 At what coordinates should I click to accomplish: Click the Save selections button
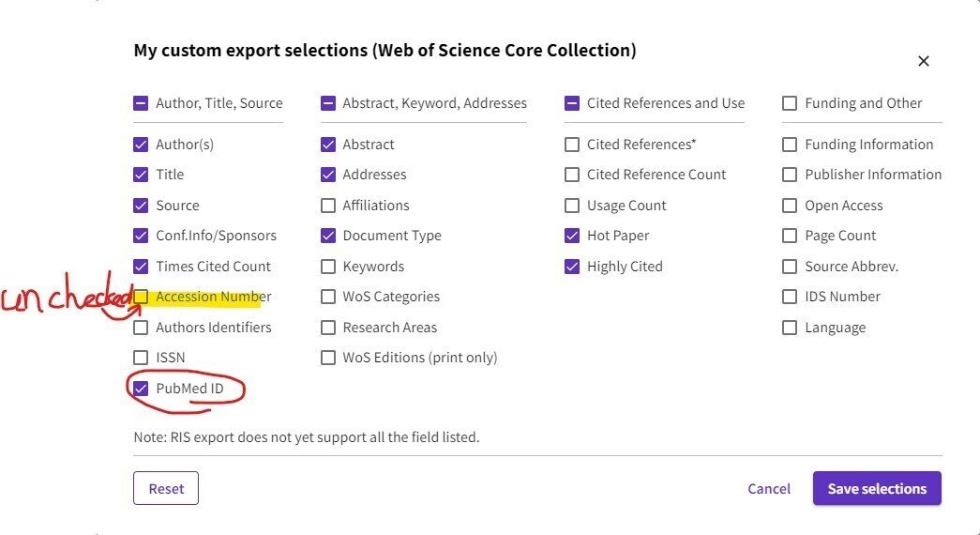pos(877,488)
